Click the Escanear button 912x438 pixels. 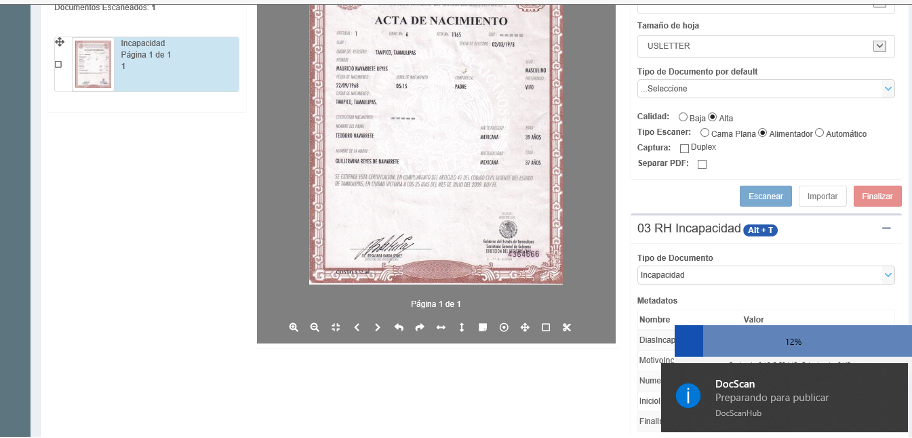click(x=766, y=197)
